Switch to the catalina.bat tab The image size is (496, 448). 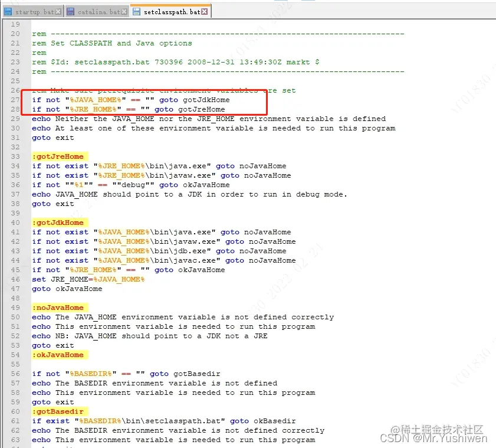click(x=97, y=12)
